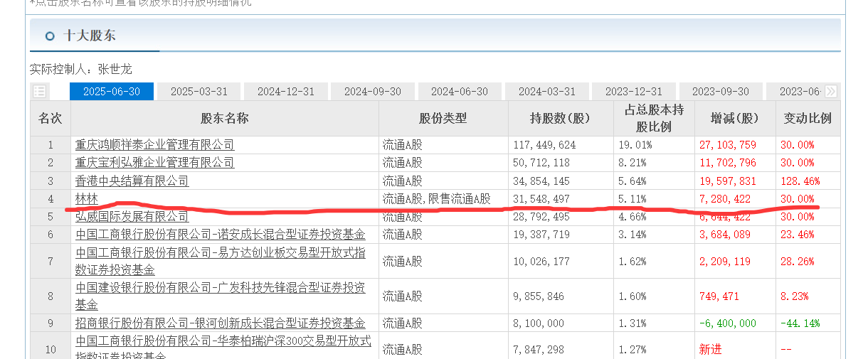This screenshot has height=359, width=868.
Task: Click share count 50,712,118
Action: click(x=541, y=163)
